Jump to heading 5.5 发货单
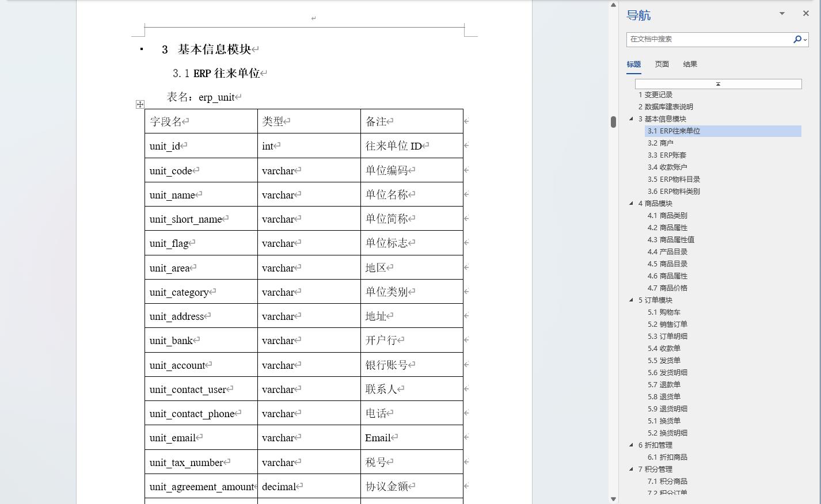 click(x=664, y=361)
